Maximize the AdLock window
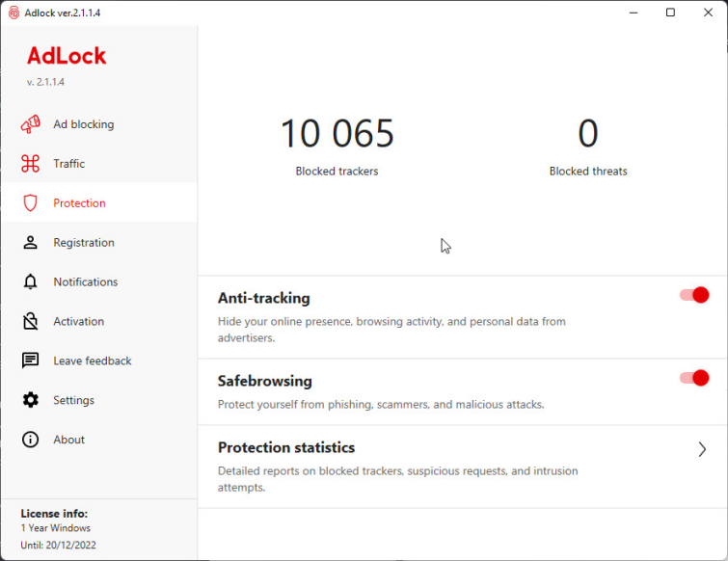Screen dimensions: 728x561 point(670,13)
